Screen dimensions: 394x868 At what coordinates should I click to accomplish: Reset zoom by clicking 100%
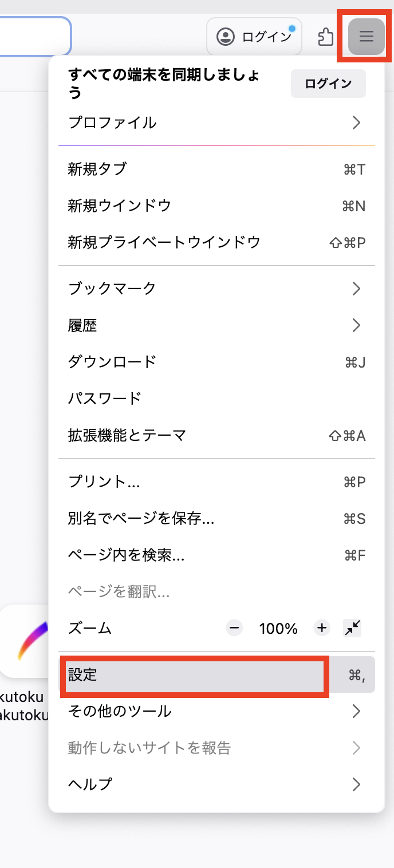(x=278, y=628)
